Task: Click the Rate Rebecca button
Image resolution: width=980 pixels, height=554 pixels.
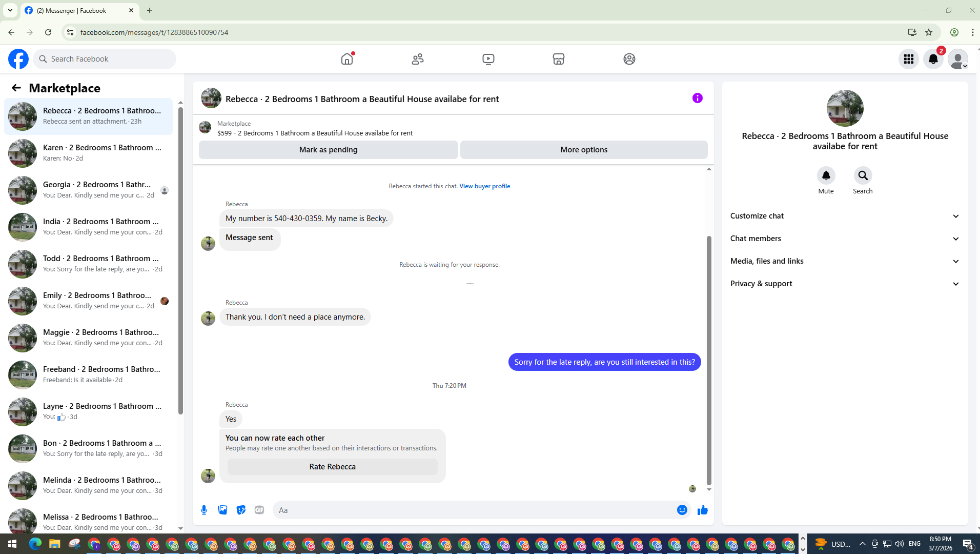Action: point(333,467)
